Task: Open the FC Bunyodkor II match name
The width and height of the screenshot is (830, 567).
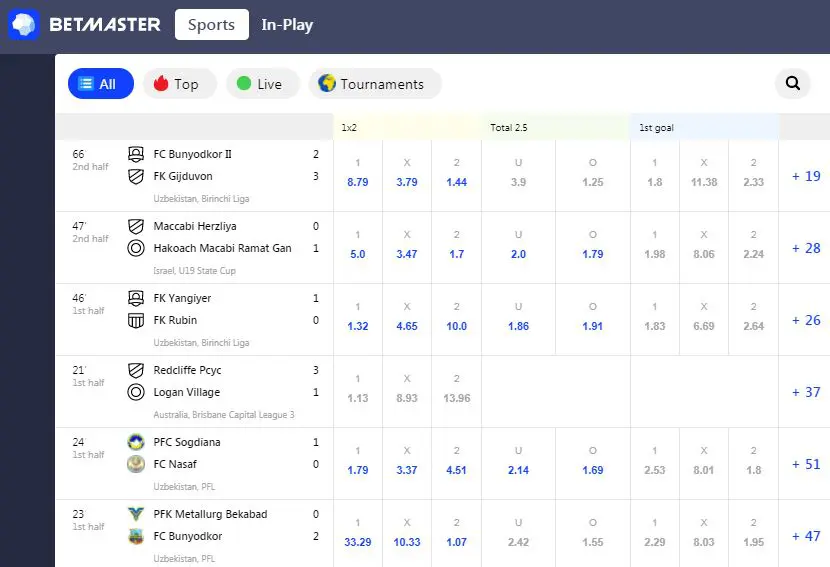Action: click(192, 154)
